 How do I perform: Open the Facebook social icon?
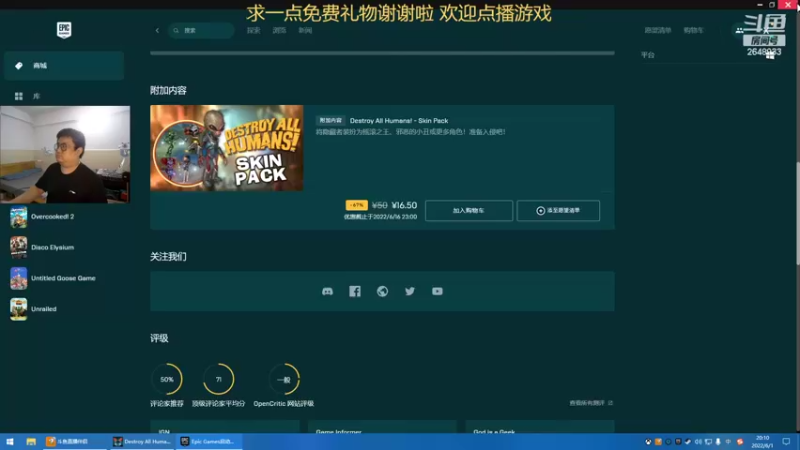355,291
